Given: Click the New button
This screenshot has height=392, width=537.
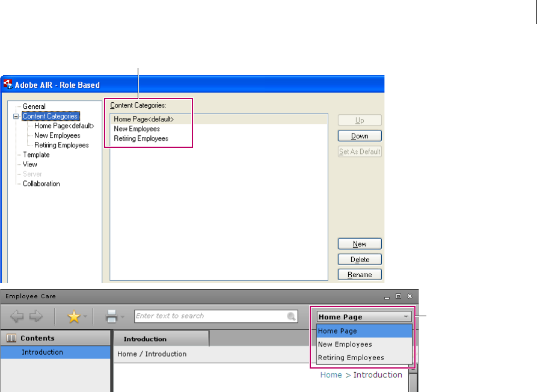Looking at the screenshot, I should [360, 243].
